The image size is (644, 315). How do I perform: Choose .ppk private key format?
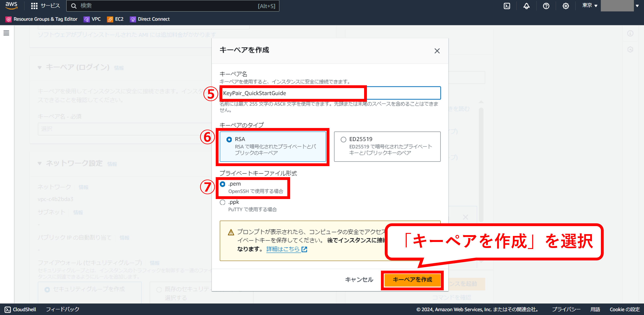click(223, 202)
